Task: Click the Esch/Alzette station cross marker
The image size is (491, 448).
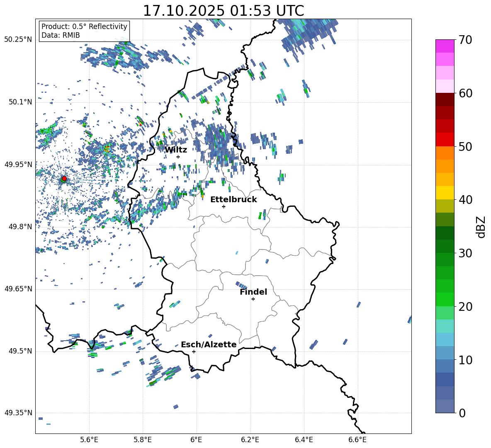Action: pyautogui.click(x=194, y=351)
